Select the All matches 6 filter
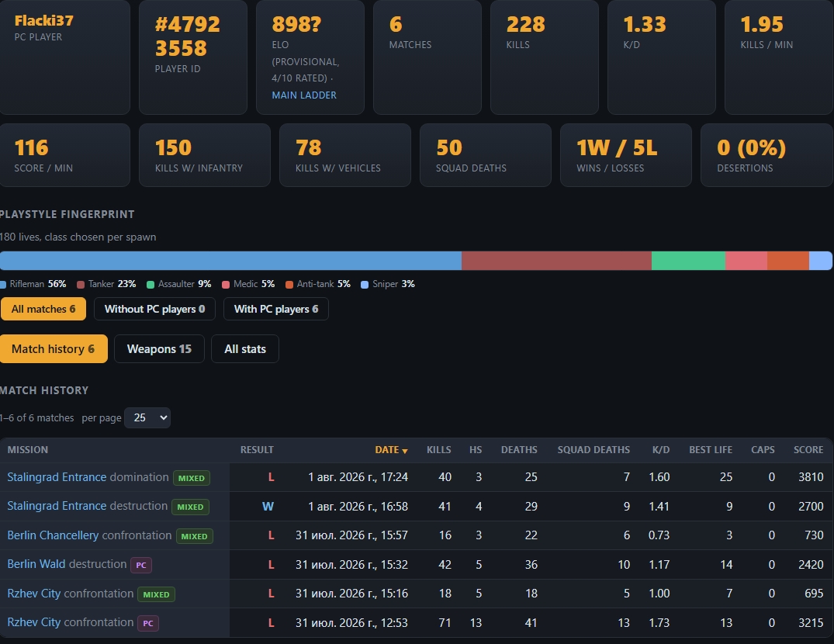Screen dimensions: 834x644 click(43, 309)
